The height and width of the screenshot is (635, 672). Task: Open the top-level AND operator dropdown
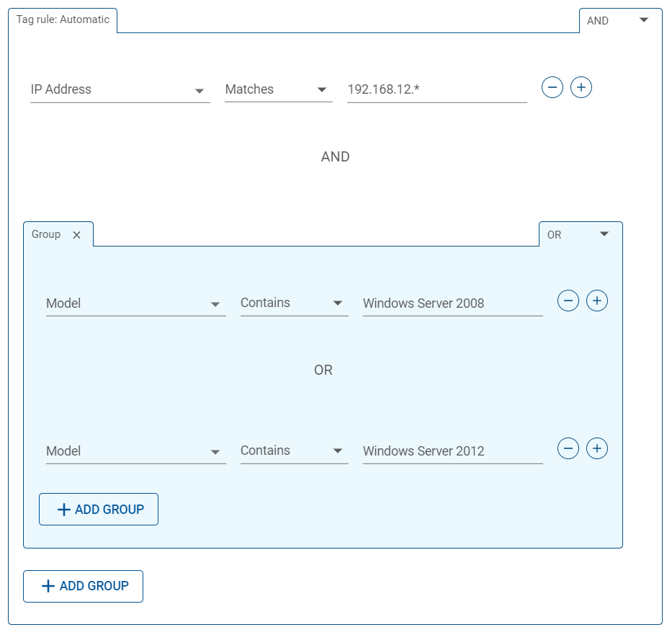pos(617,21)
